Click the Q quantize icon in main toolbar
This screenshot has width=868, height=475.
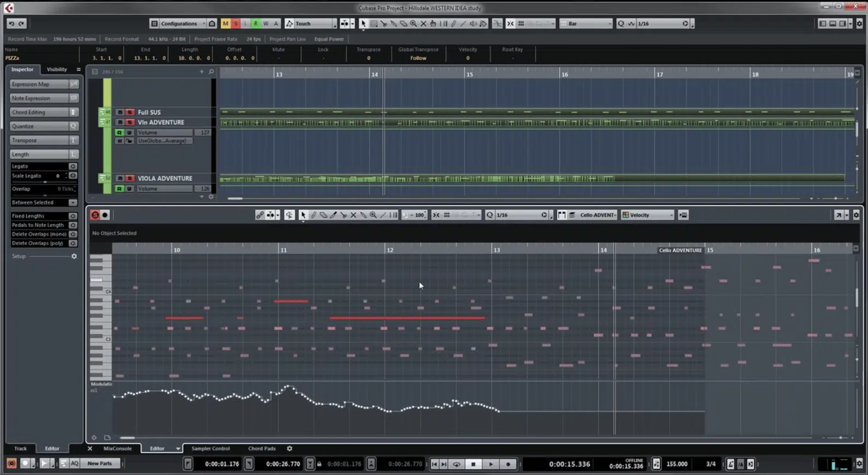pyautogui.click(x=621, y=23)
